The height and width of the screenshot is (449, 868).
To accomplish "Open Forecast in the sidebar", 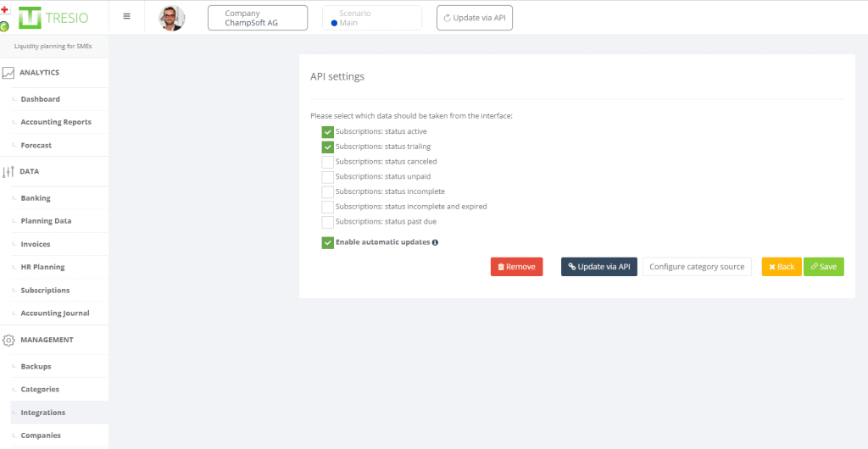I will (x=36, y=146).
